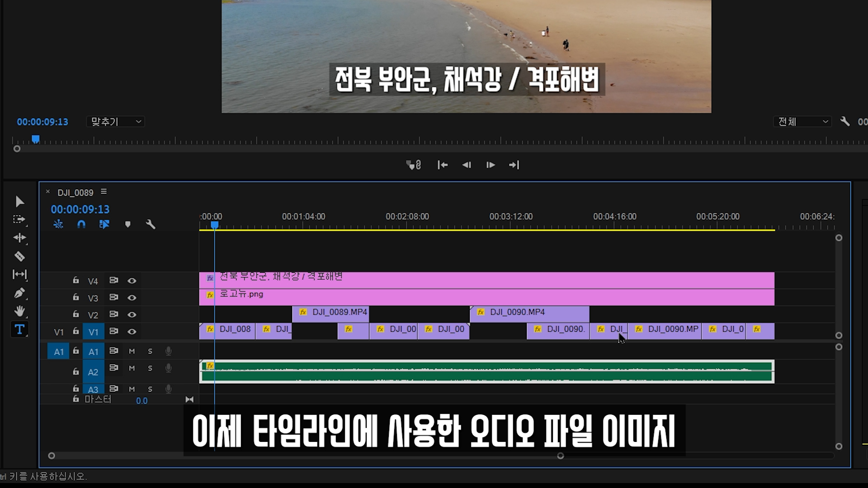Click the DJI_0089 sequence tab

[x=75, y=192]
